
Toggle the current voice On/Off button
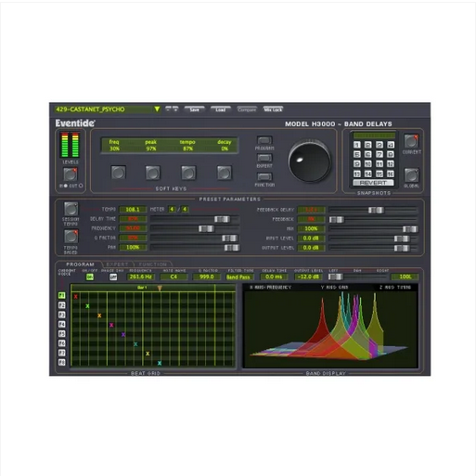[x=90, y=277]
